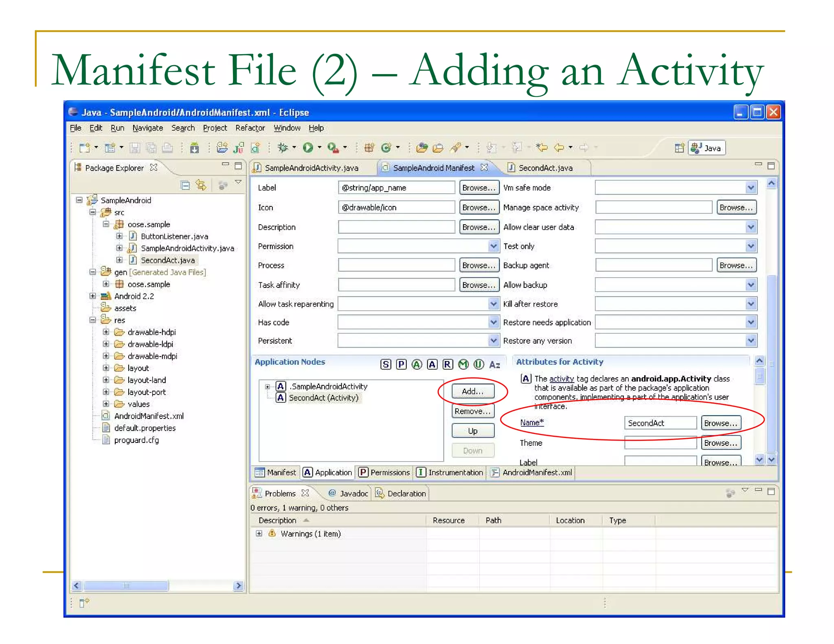Screen dimensions: 834x644
Task: Open the Test only dropdown
Action: (751, 246)
